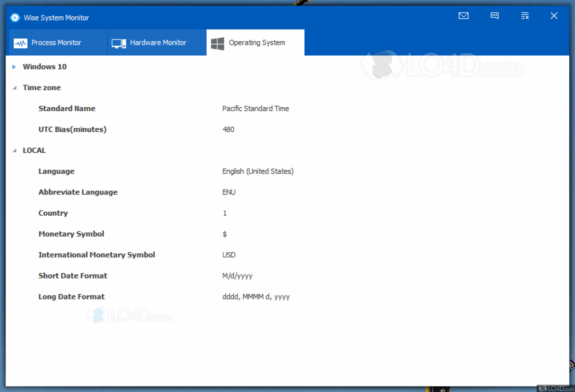The image size is (575, 392).
Task: Open the menu list icon in title bar
Action: tap(525, 16)
